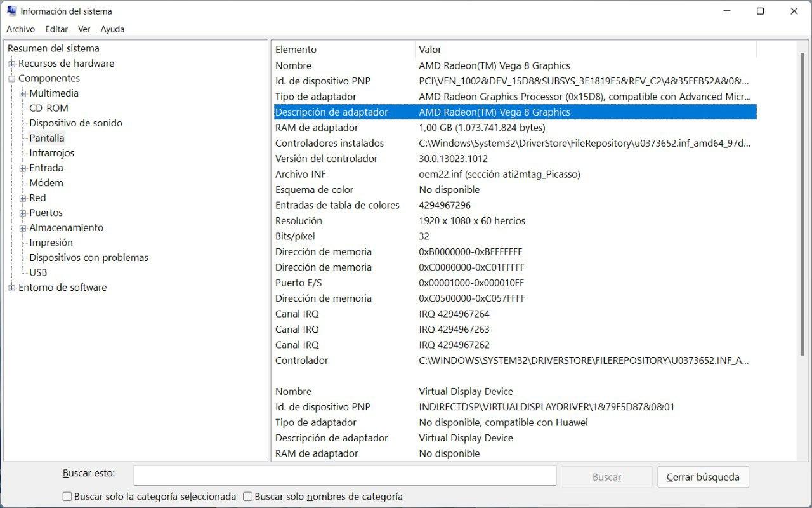Expand the Puertos tree node
Screen dimensions: 812x508
coord(23,213)
